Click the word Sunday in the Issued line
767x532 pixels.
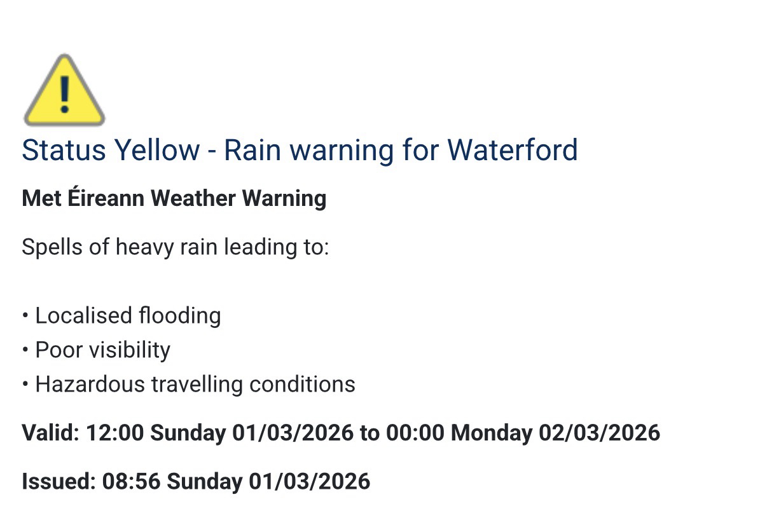(x=204, y=481)
